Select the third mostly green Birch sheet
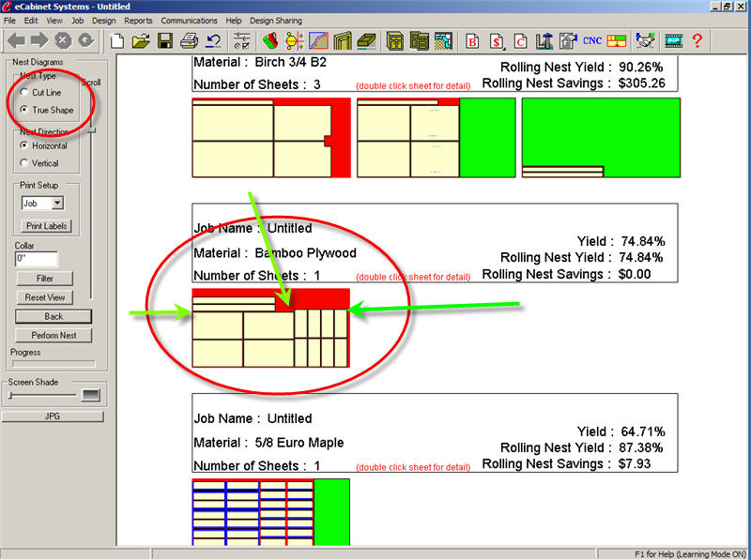Image resolution: width=751 pixels, height=560 pixels. pyautogui.click(x=601, y=138)
